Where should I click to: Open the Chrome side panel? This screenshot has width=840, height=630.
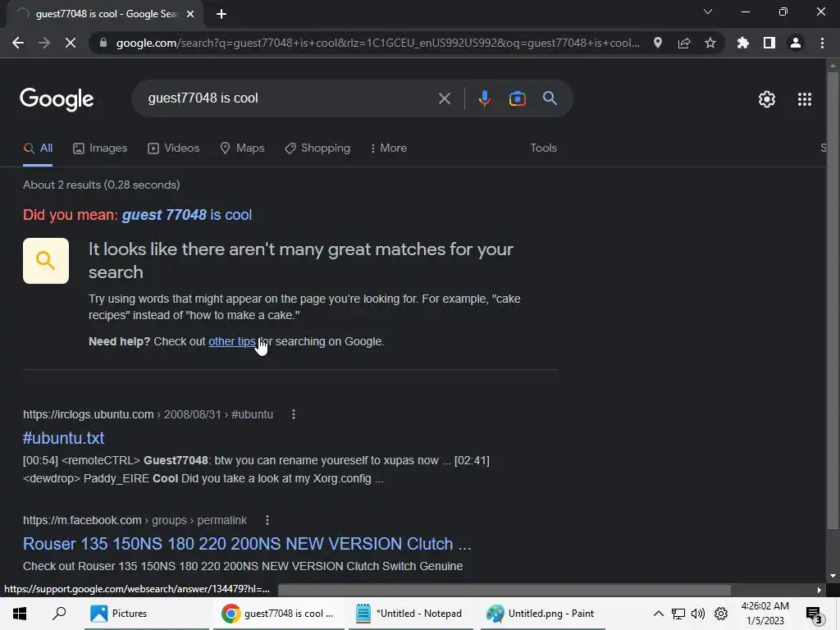point(769,43)
